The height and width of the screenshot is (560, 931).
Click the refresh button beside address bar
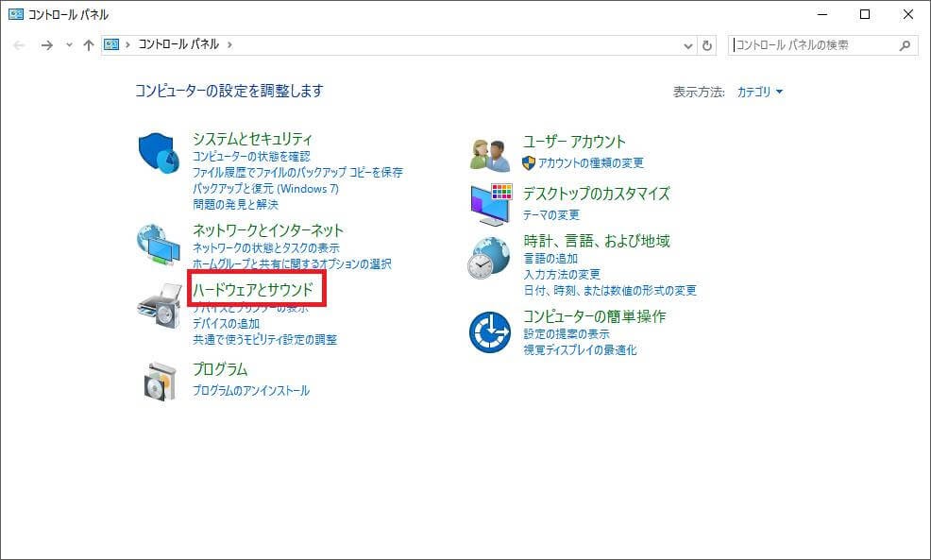tap(706, 45)
